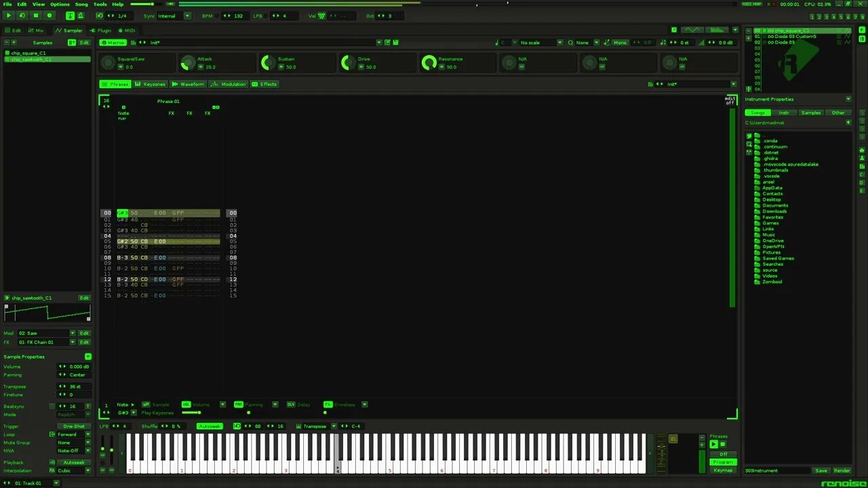Click the sample list view icon beside Edit
The height and width of the screenshot is (488, 868).
tap(72, 42)
